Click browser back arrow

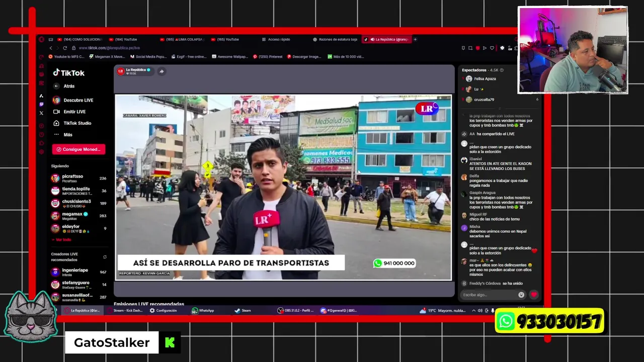click(x=51, y=48)
